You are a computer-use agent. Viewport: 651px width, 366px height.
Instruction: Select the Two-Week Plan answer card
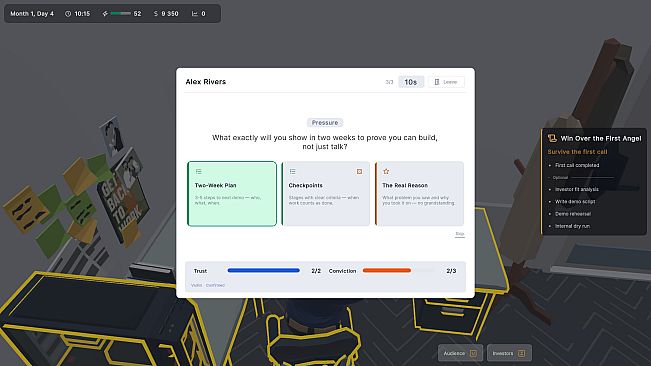pos(232,194)
